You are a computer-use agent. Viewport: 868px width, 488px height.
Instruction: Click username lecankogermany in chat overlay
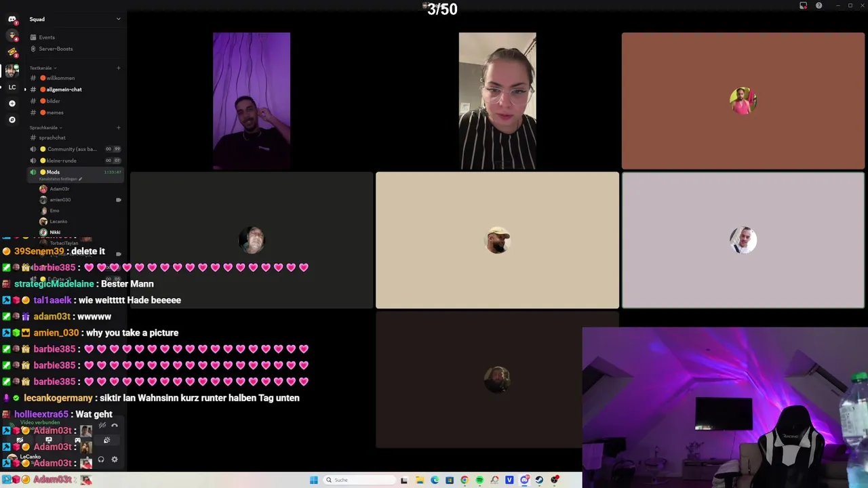(x=59, y=398)
